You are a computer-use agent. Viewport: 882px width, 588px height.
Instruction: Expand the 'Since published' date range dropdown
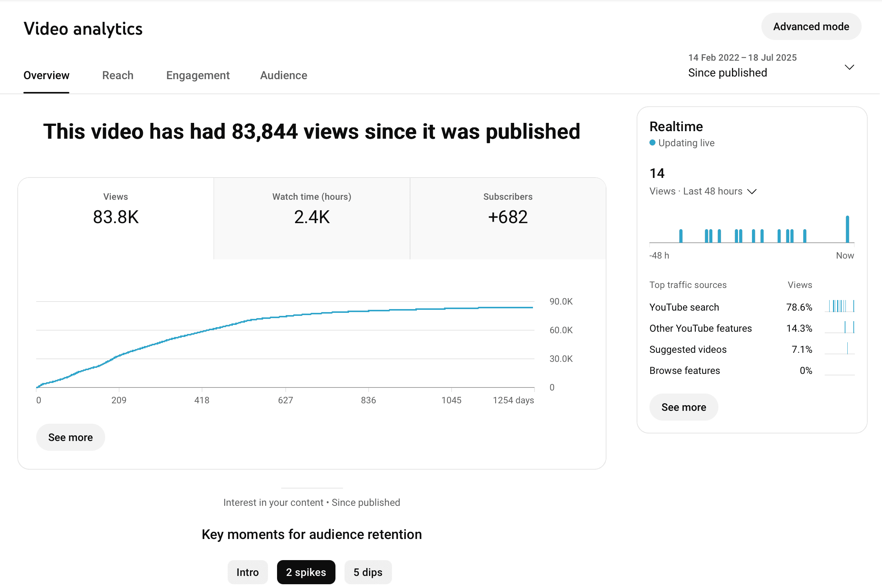pyautogui.click(x=727, y=72)
